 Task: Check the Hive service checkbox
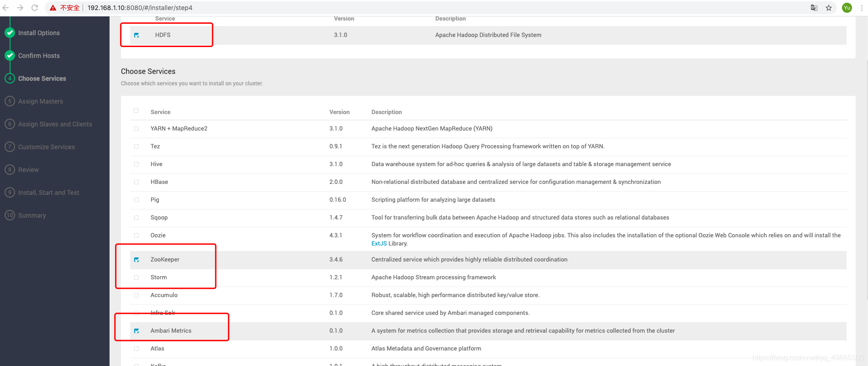(136, 164)
